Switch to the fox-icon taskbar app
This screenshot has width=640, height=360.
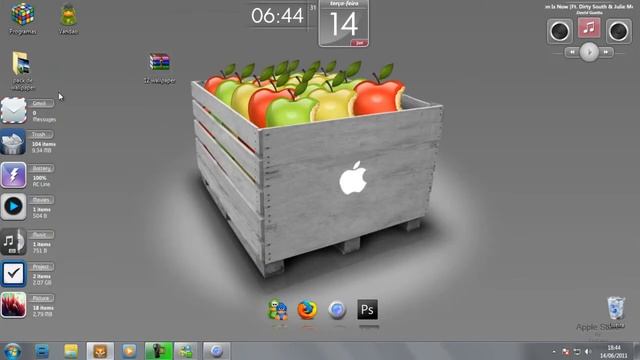[x=100, y=351]
